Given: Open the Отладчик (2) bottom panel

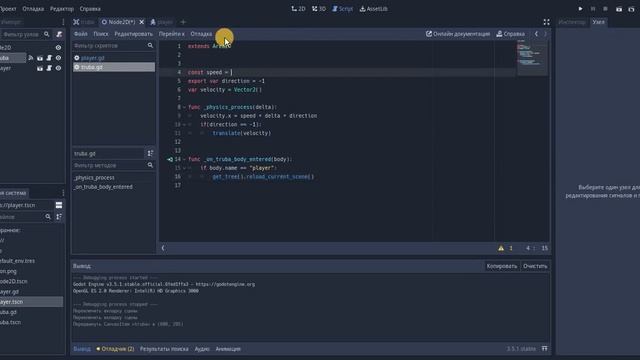Looking at the screenshot, I should 115,349.
